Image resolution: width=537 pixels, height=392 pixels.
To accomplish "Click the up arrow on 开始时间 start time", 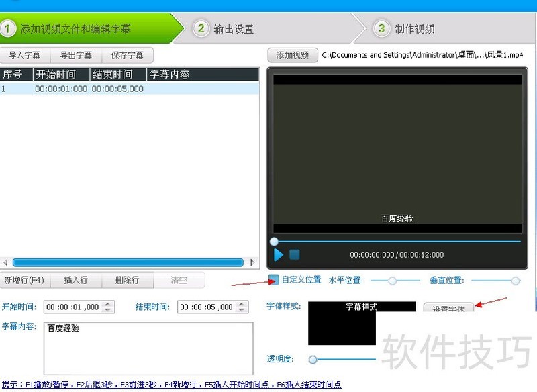I will tap(108, 303).
